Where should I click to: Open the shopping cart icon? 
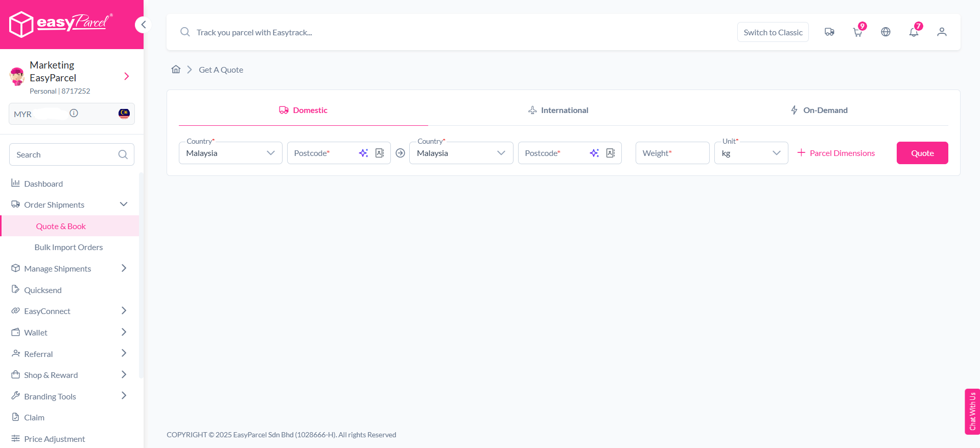(857, 32)
